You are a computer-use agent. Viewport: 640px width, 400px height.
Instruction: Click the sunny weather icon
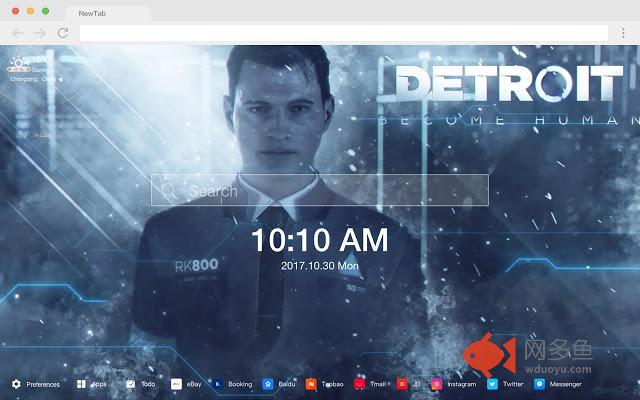coord(19,64)
